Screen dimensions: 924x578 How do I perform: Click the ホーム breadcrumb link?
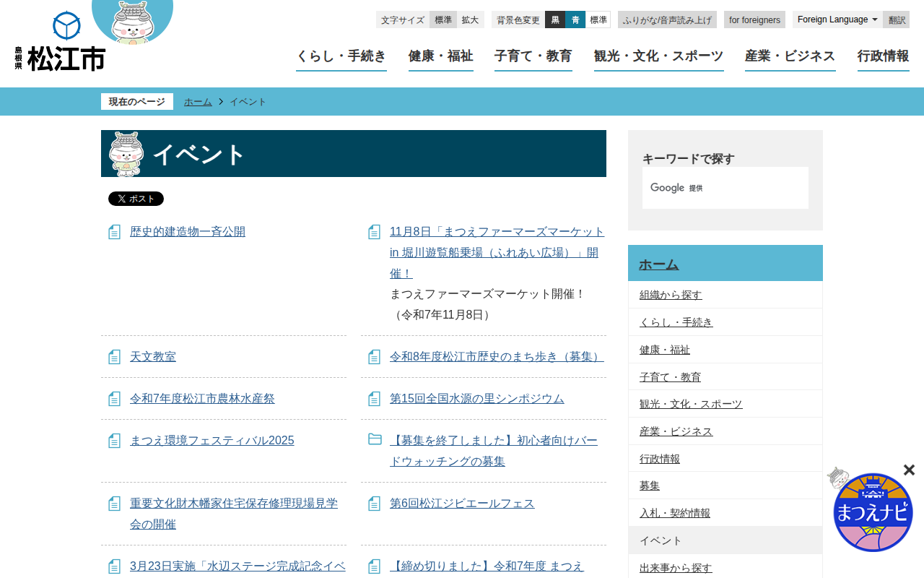198,102
